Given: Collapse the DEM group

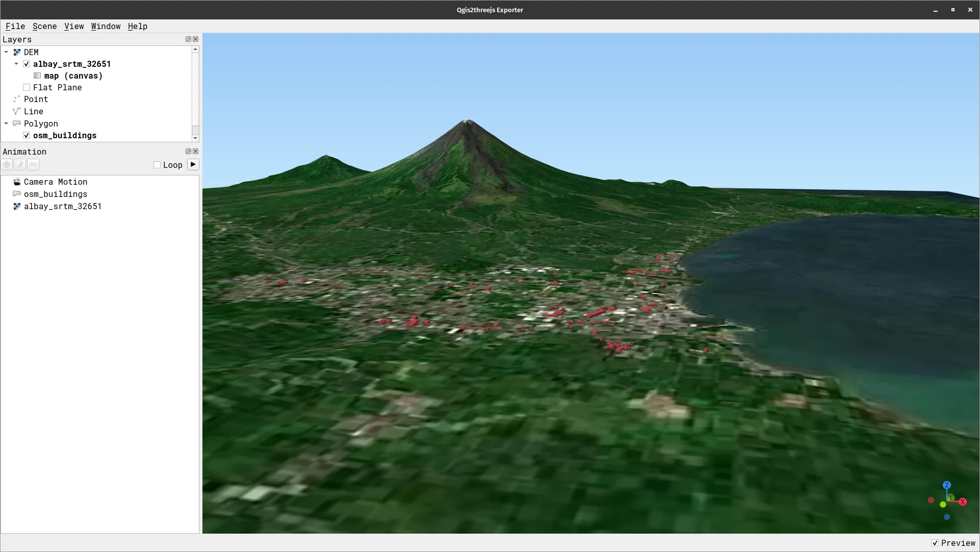Looking at the screenshot, I should point(6,52).
